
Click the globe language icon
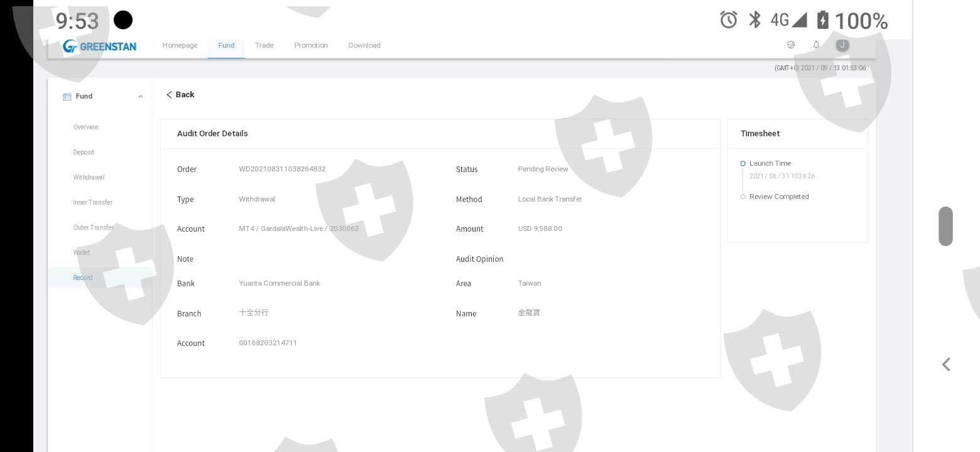click(x=791, y=45)
